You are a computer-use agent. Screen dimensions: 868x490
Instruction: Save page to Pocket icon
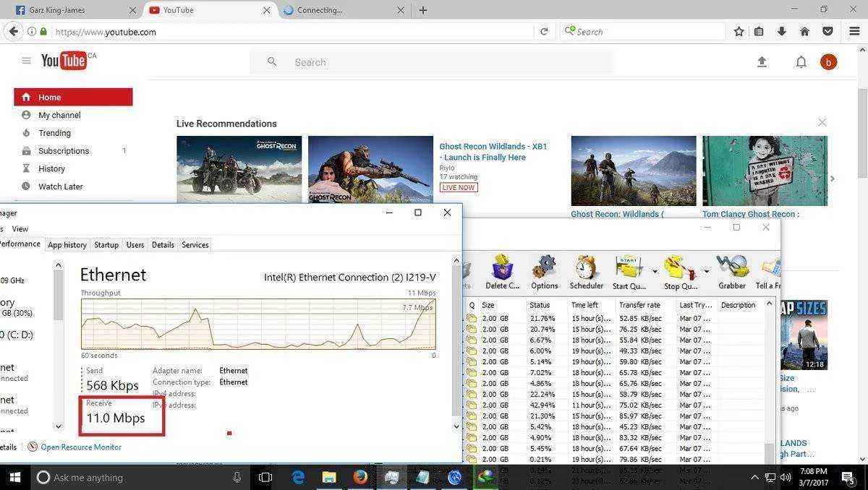pos(827,32)
